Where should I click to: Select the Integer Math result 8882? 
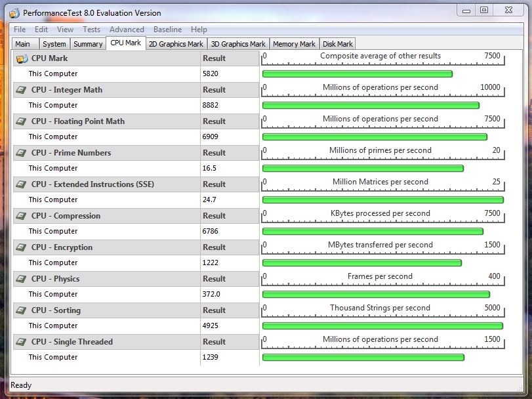(211, 105)
